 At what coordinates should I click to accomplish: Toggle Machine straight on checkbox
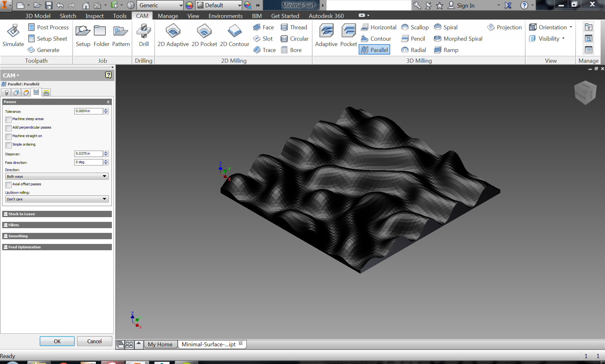click(x=8, y=136)
